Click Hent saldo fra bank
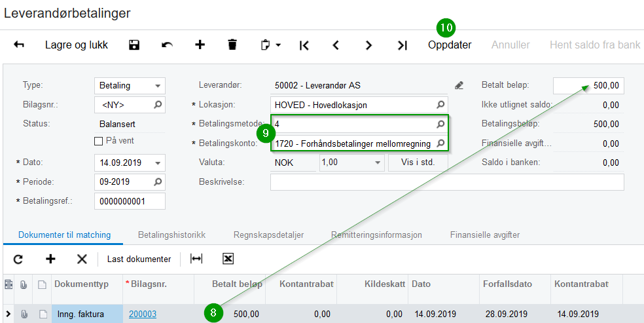This screenshot has width=644, height=323. (595, 45)
